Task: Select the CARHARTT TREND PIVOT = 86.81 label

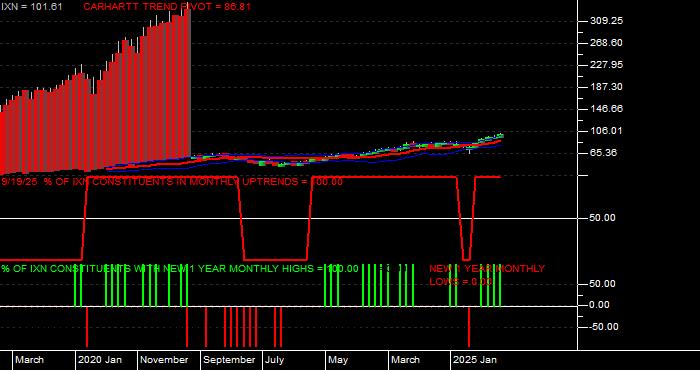Action: click(167, 7)
